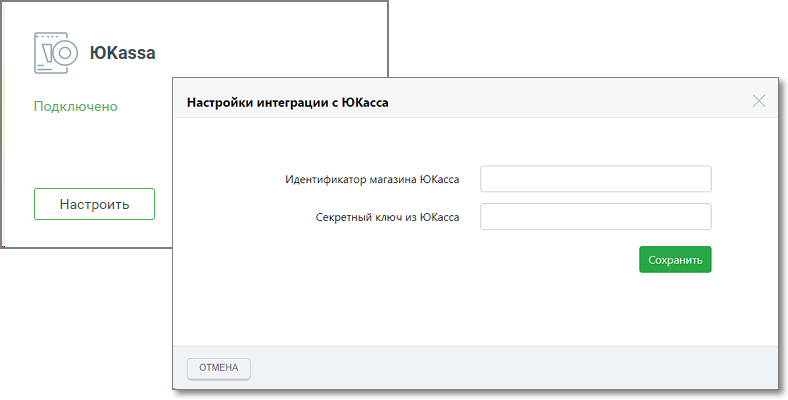Screen dimensions: 788x400
Task: Click the label Идентификатор магазина ЮКасса
Action: (372, 179)
